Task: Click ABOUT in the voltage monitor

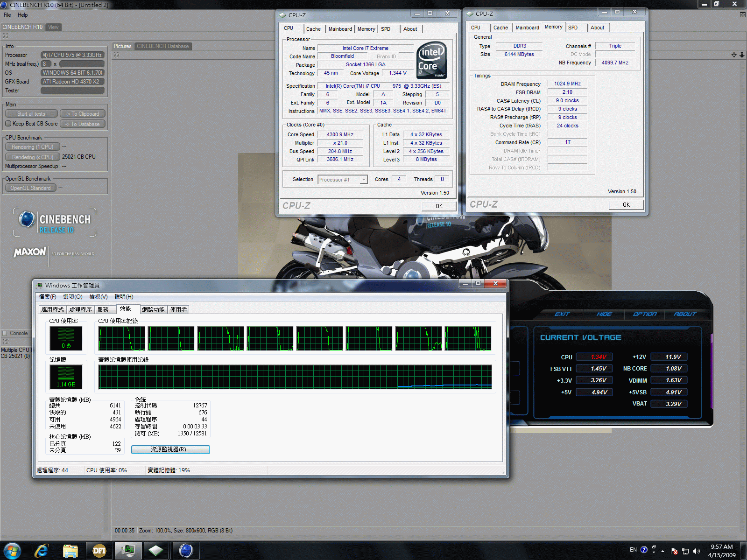Action: pos(685,314)
